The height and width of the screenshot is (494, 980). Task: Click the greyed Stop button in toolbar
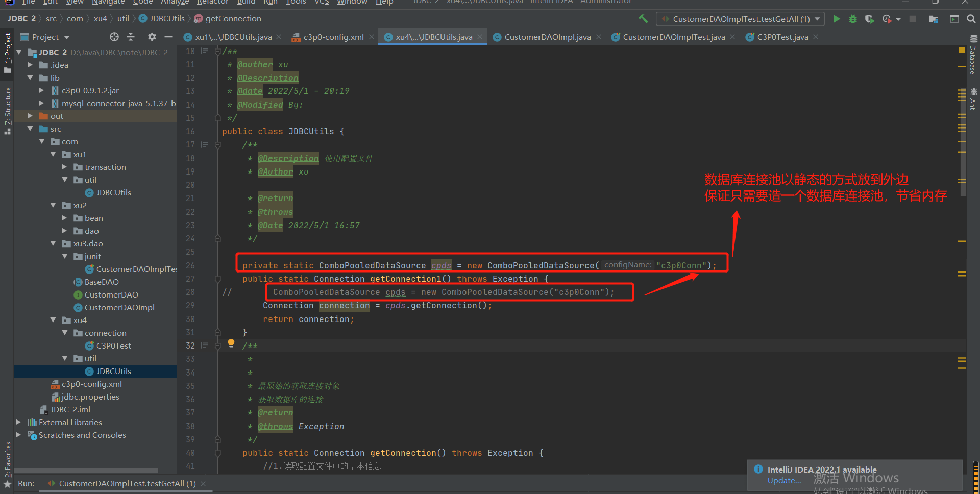[x=913, y=19]
